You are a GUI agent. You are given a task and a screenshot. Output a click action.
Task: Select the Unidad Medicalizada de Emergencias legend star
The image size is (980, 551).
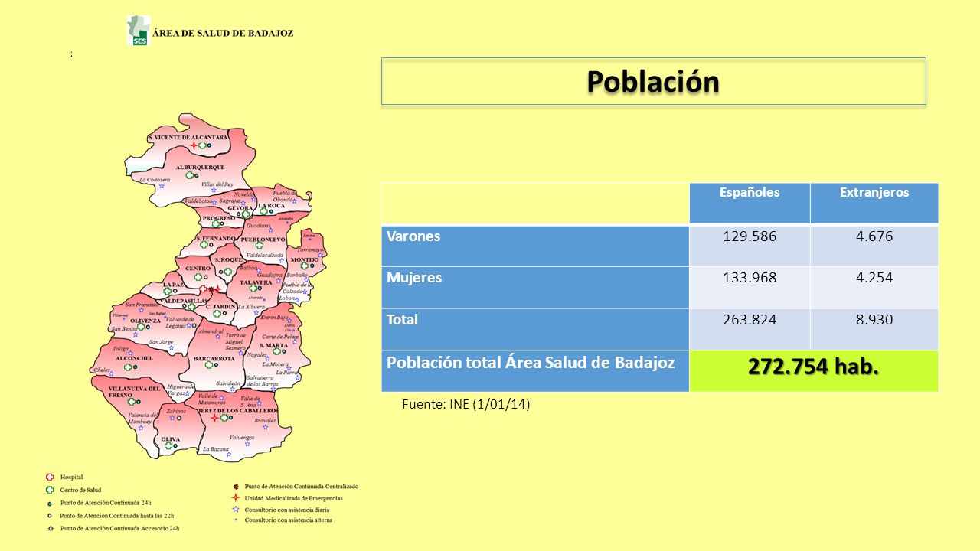click(236, 498)
